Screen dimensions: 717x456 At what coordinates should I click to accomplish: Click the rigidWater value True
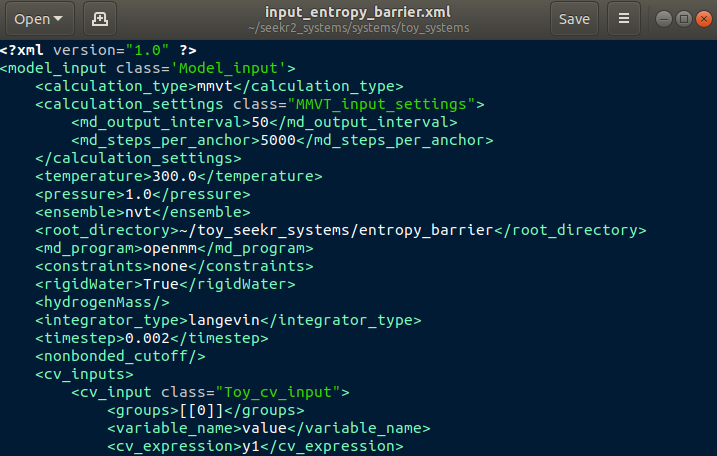click(161, 284)
